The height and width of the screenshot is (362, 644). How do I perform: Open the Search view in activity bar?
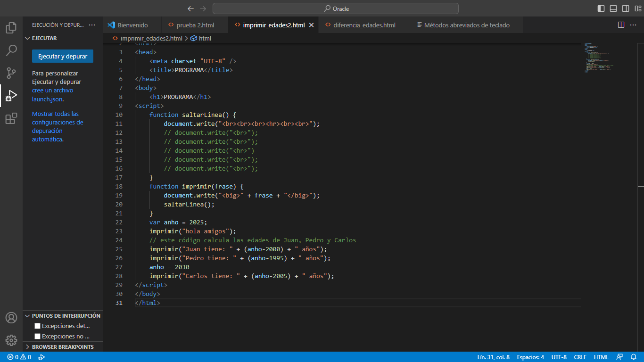11,50
